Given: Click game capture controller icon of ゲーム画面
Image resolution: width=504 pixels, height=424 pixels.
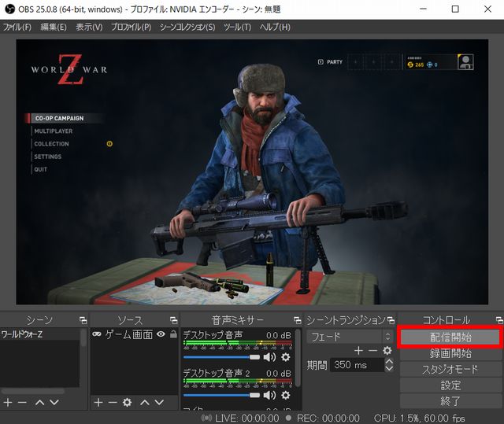Looking at the screenshot, I should pos(96,334).
